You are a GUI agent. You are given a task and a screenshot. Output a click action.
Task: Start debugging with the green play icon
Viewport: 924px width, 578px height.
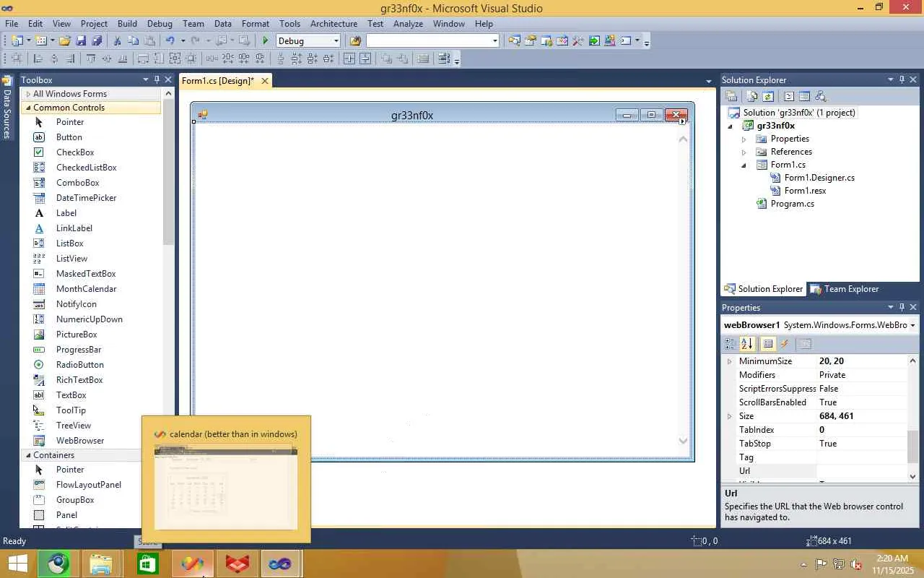(x=266, y=41)
